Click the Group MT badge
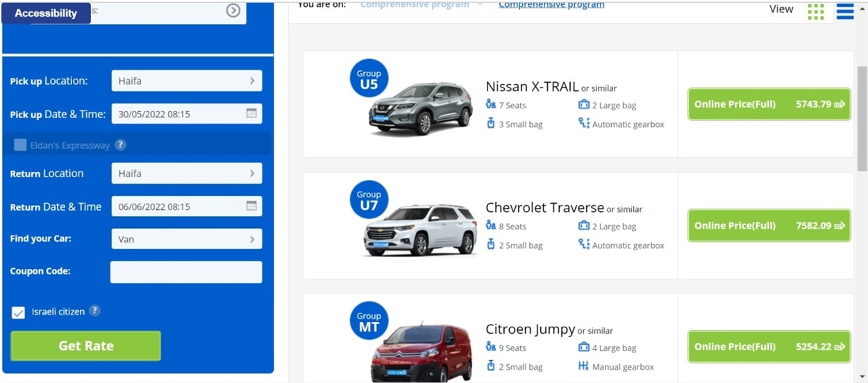This screenshot has width=868, height=383. tap(369, 321)
